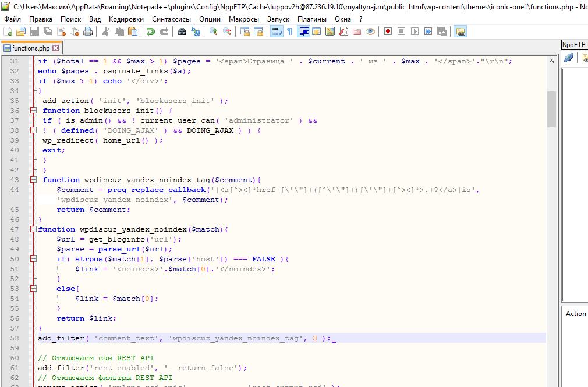Screen dimensions: 588x387
Task: Click the Undo arrow icon
Action: pyautogui.click(x=151, y=31)
